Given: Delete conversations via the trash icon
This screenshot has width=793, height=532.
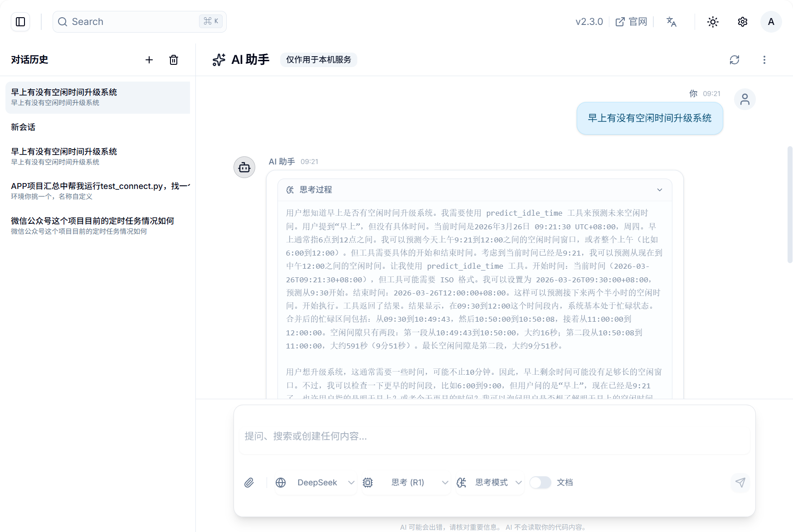Looking at the screenshot, I should pos(173,60).
